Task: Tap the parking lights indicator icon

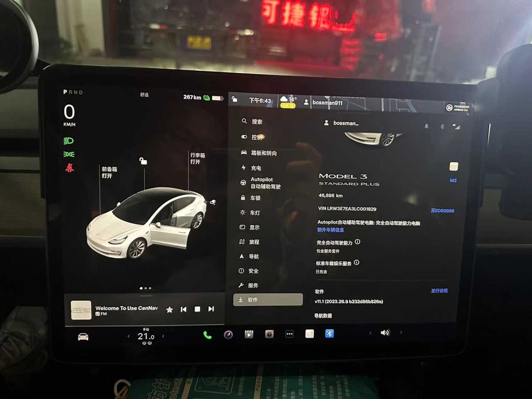Action: pos(69,154)
